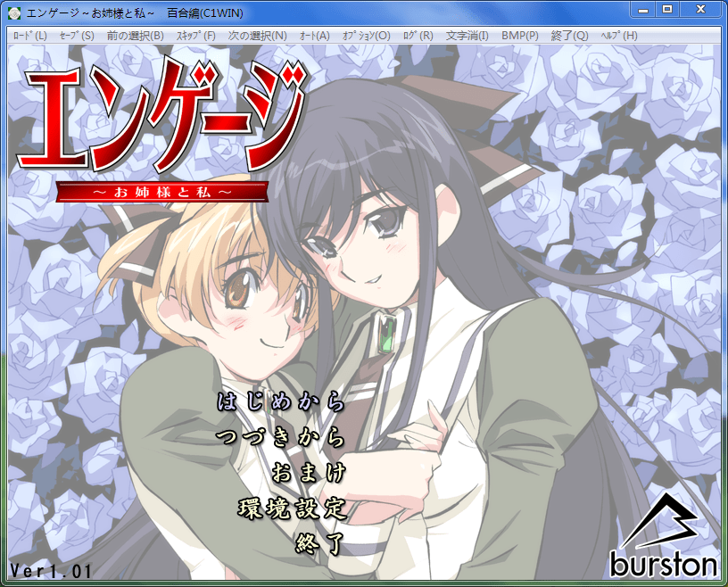Open the ログ(R) log menu
The image size is (728, 587).
pos(418,36)
